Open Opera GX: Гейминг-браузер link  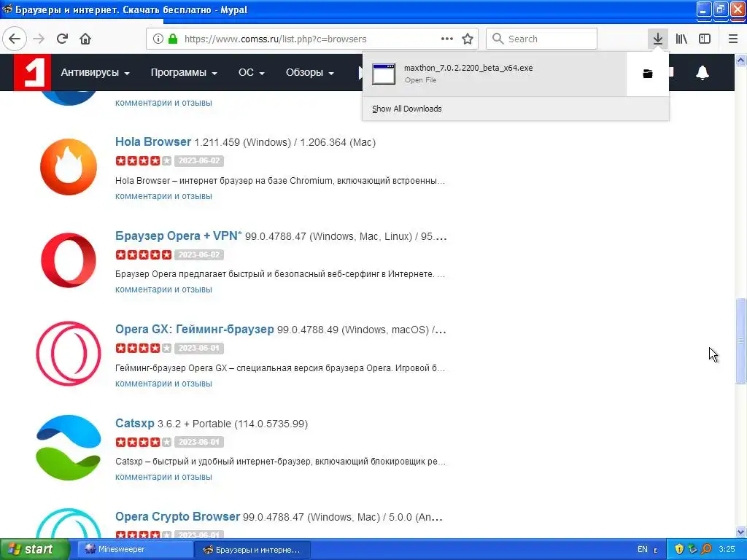pos(194,329)
